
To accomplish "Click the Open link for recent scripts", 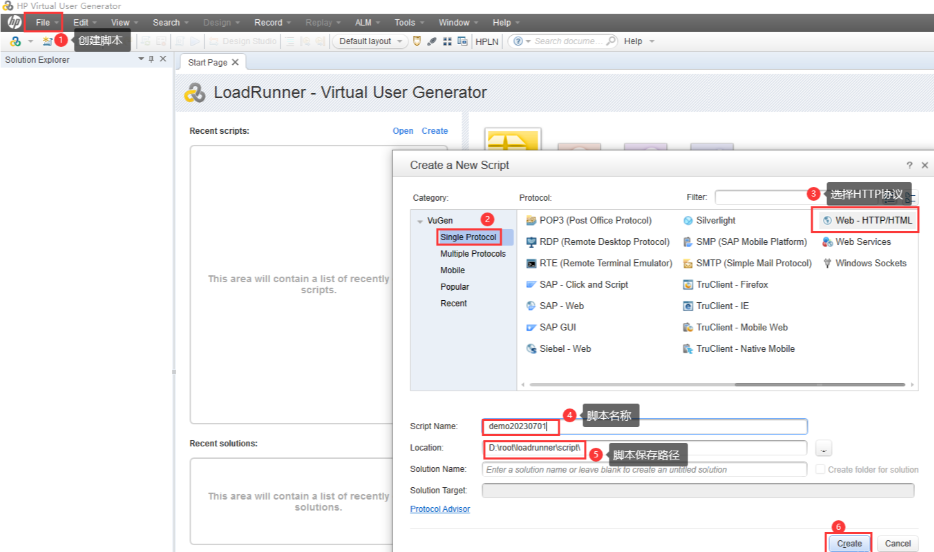I will [x=403, y=131].
